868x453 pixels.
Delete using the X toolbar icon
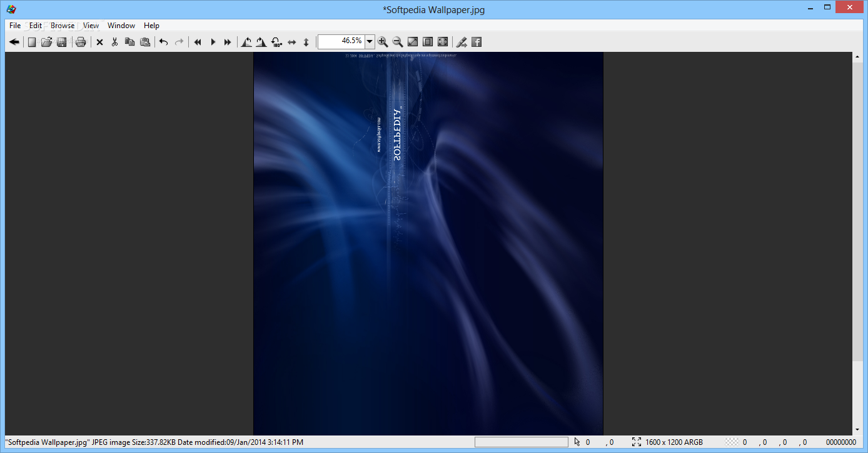(x=99, y=42)
